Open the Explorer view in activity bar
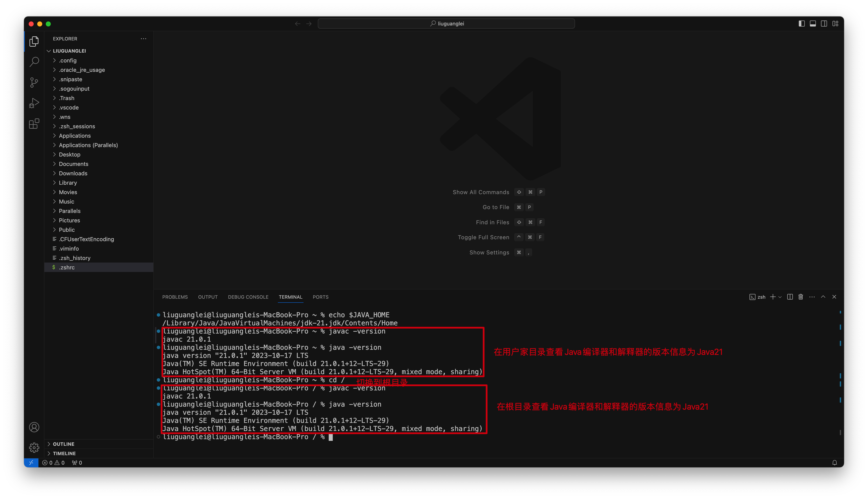The image size is (868, 499). pyautogui.click(x=34, y=41)
